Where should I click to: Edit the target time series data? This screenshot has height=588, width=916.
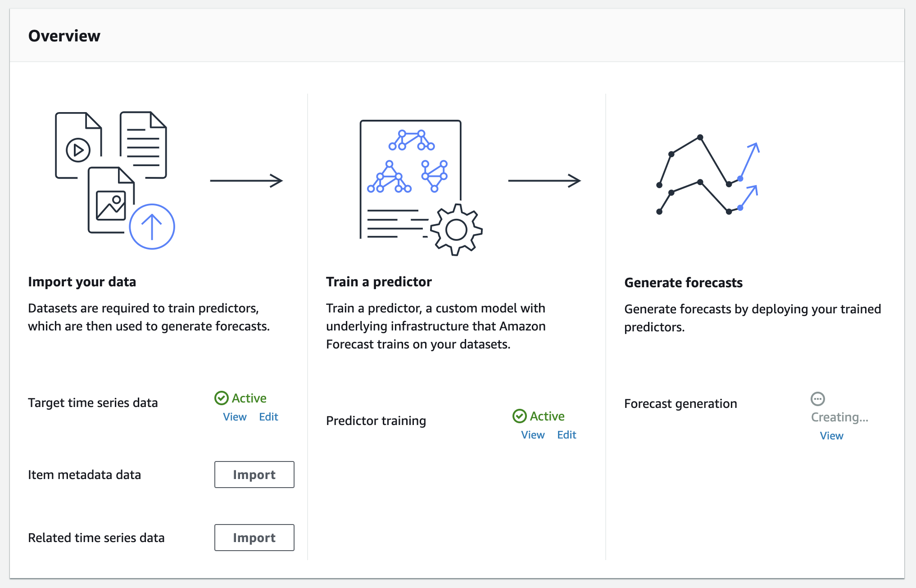click(x=268, y=417)
